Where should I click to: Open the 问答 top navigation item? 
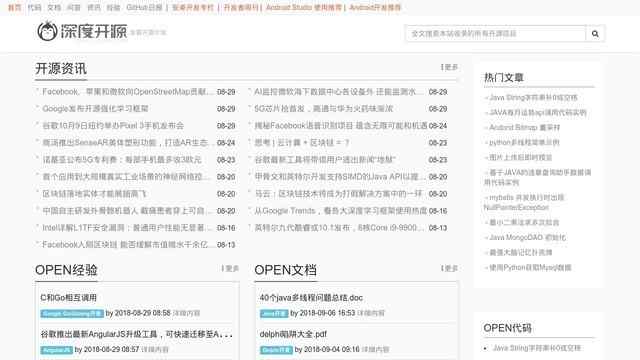point(74,7)
